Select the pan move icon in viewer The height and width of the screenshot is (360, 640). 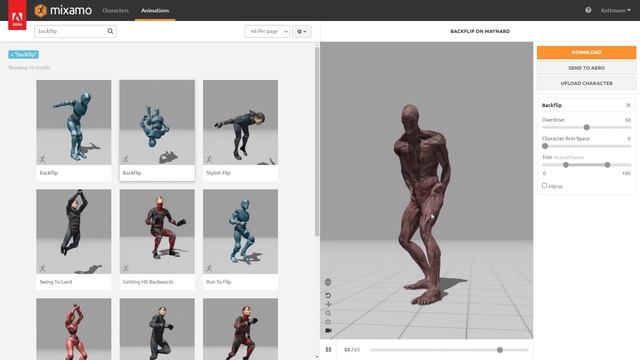click(328, 304)
